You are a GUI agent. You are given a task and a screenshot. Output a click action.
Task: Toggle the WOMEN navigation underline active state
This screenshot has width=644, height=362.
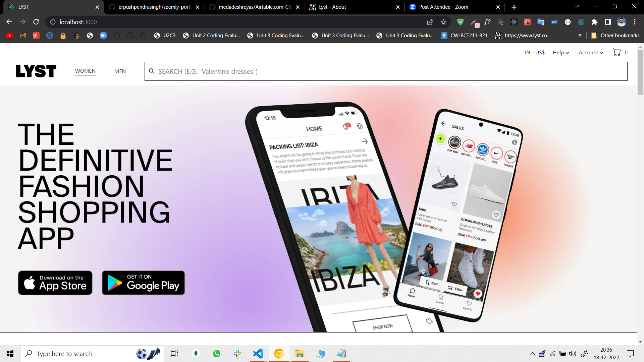point(85,71)
